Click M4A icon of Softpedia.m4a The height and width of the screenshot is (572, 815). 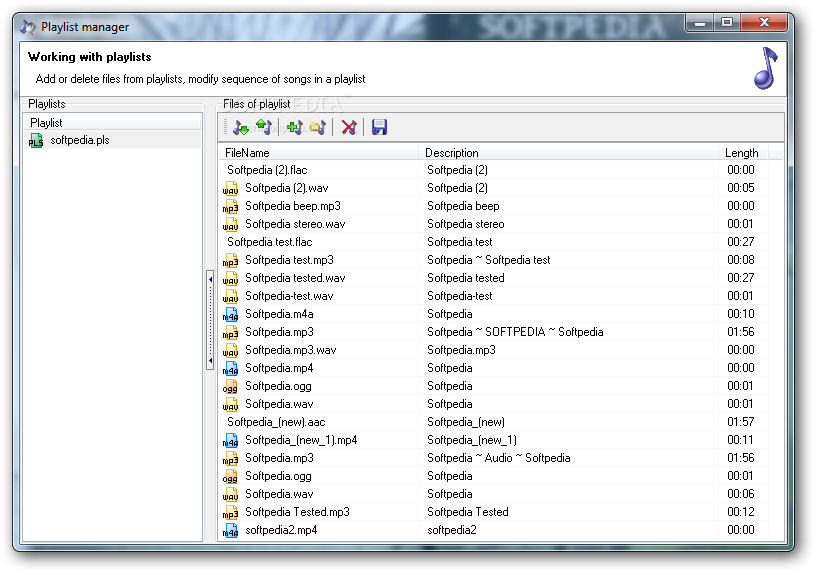[230, 314]
